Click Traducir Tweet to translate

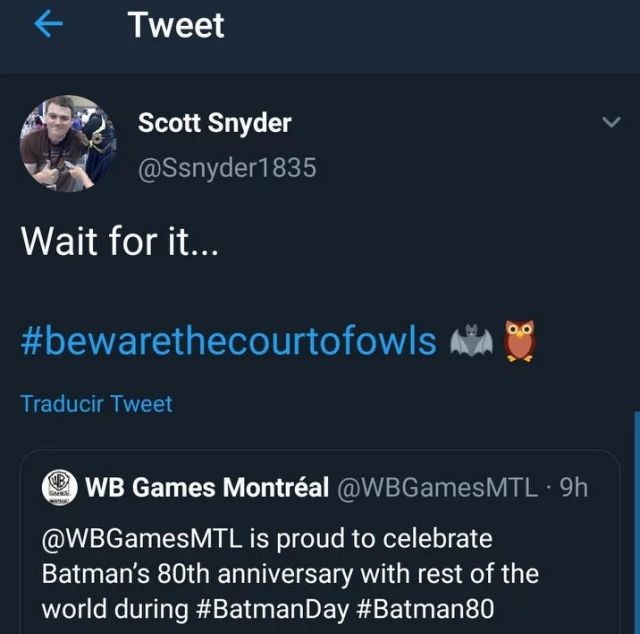point(96,404)
